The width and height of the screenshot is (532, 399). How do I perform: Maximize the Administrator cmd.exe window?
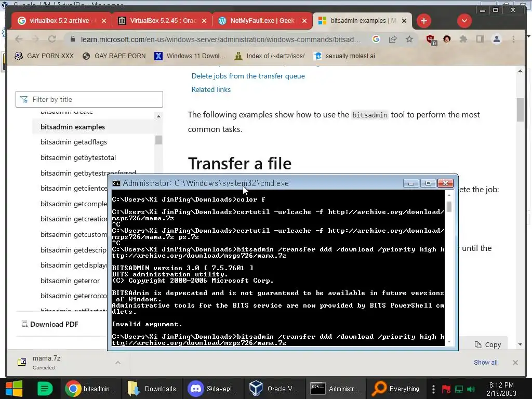[428, 183]
